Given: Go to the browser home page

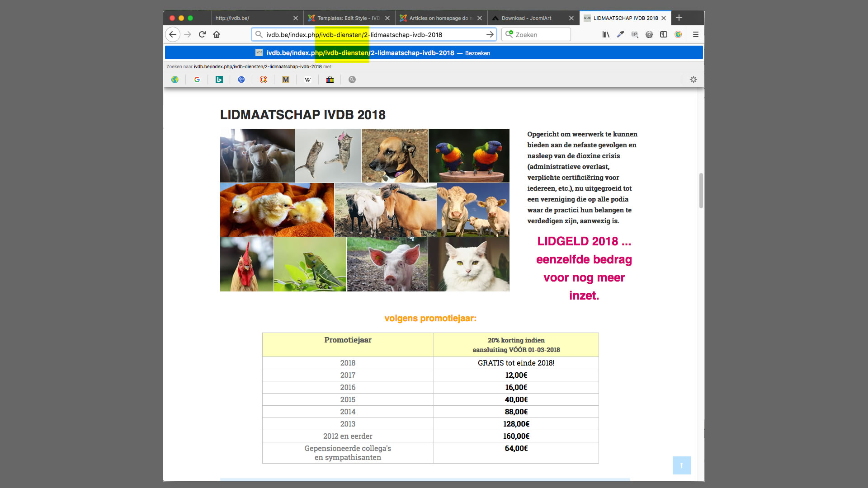Looking at the screenshot, I should tap(217, 34).
